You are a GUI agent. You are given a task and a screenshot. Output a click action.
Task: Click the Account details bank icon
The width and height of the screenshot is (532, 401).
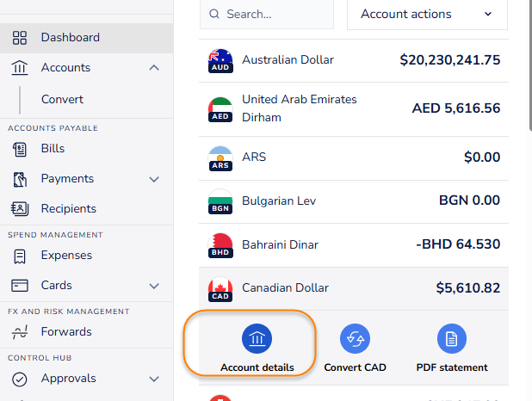257,339
